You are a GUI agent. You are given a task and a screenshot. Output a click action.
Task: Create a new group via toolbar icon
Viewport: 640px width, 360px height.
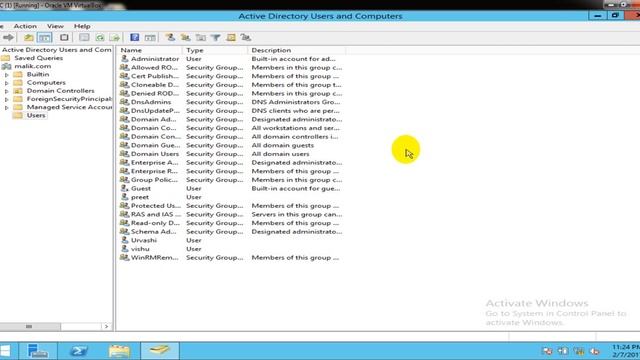185,38
